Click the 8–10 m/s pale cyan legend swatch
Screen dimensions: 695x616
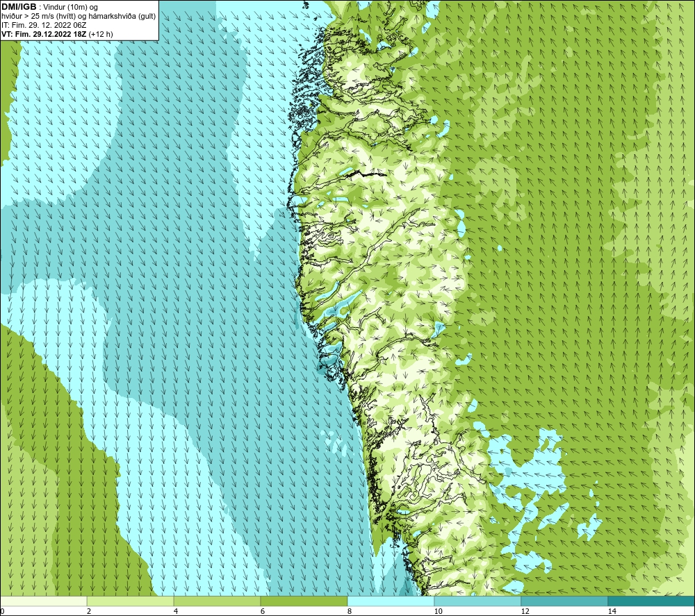point(391,601)
